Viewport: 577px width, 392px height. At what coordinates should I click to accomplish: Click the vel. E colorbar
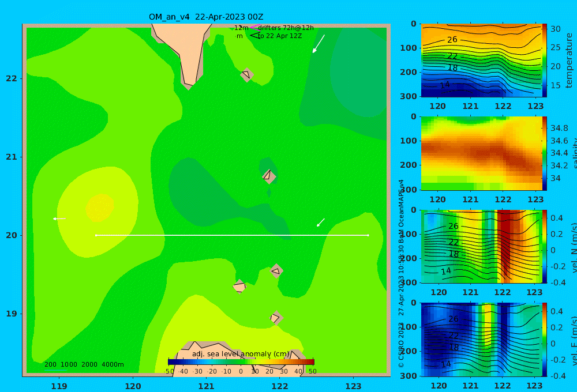[544, 340]
